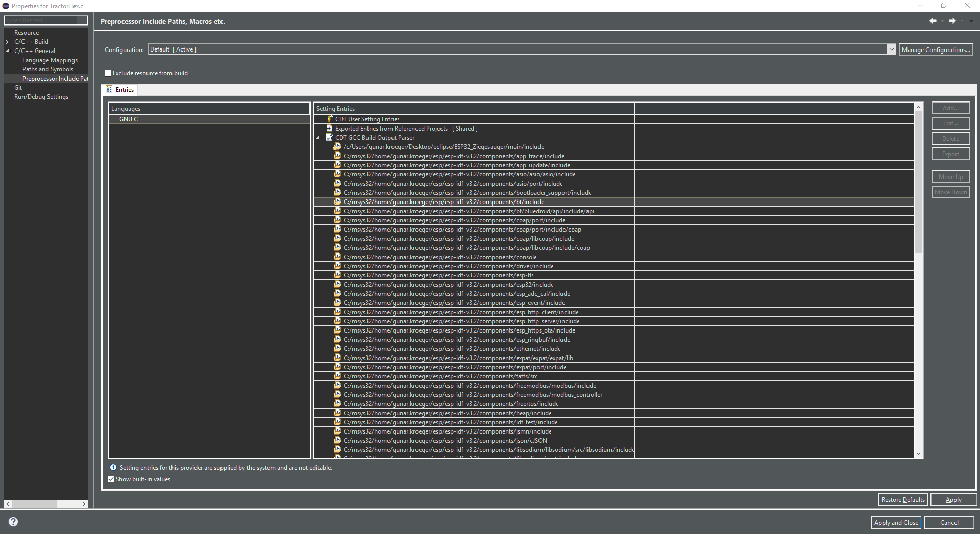Uncheck Show built-in values checkbox

click(111, 479)
